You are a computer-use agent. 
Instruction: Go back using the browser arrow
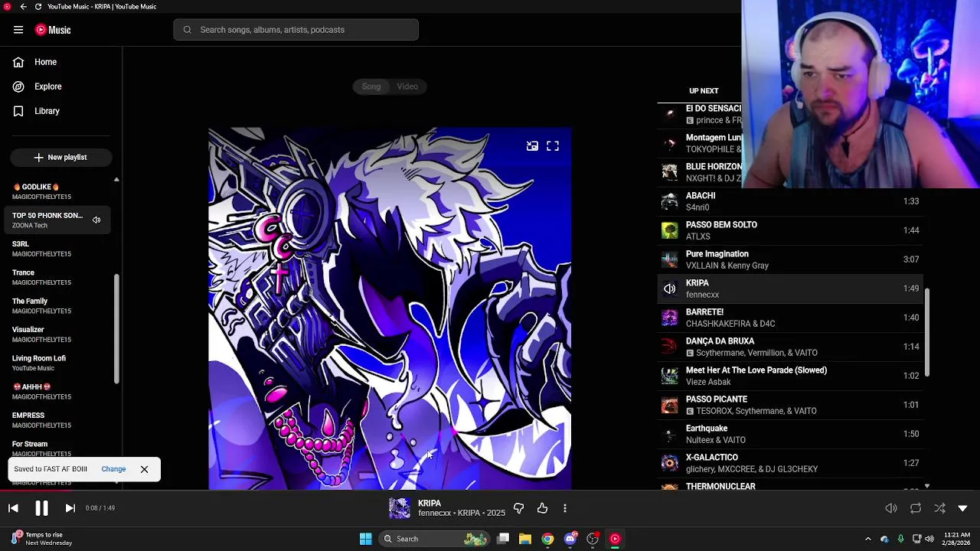coord(23,6)
